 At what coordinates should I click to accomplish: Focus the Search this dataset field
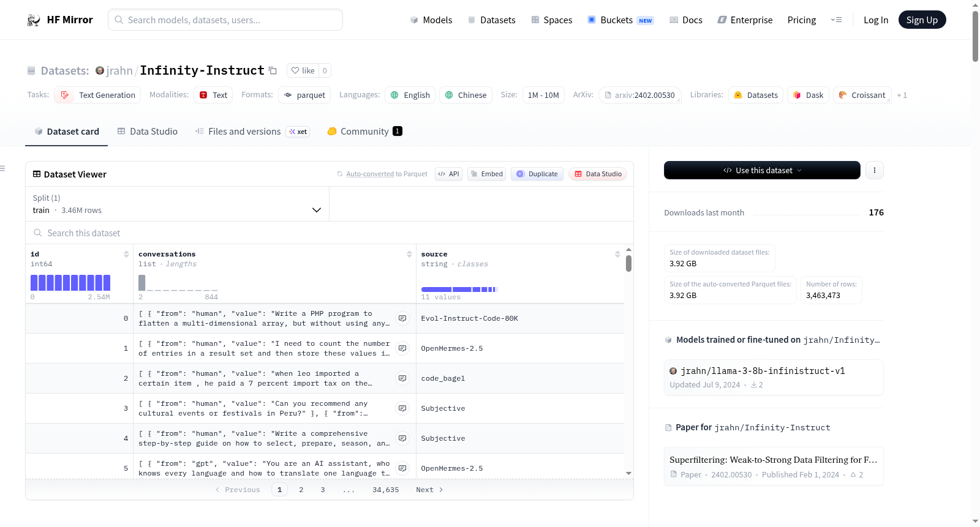point(330,233)
